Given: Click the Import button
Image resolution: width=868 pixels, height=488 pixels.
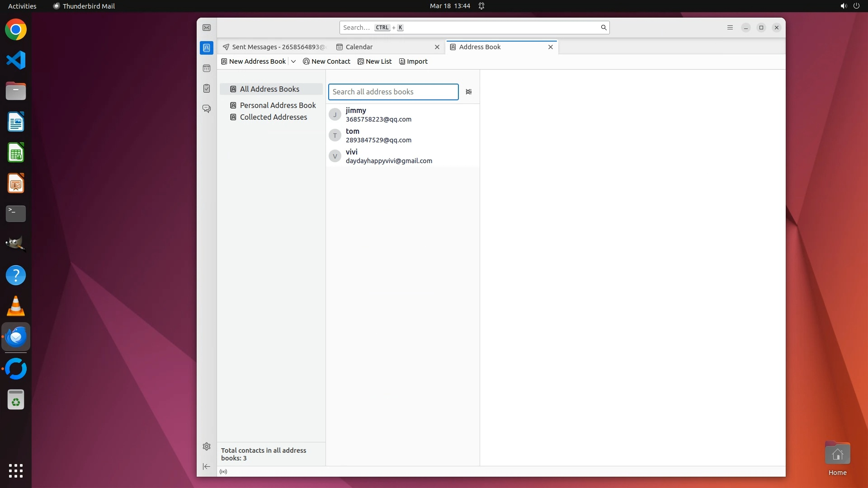Looking at the screenshot, I should click(x=413, y=61).
